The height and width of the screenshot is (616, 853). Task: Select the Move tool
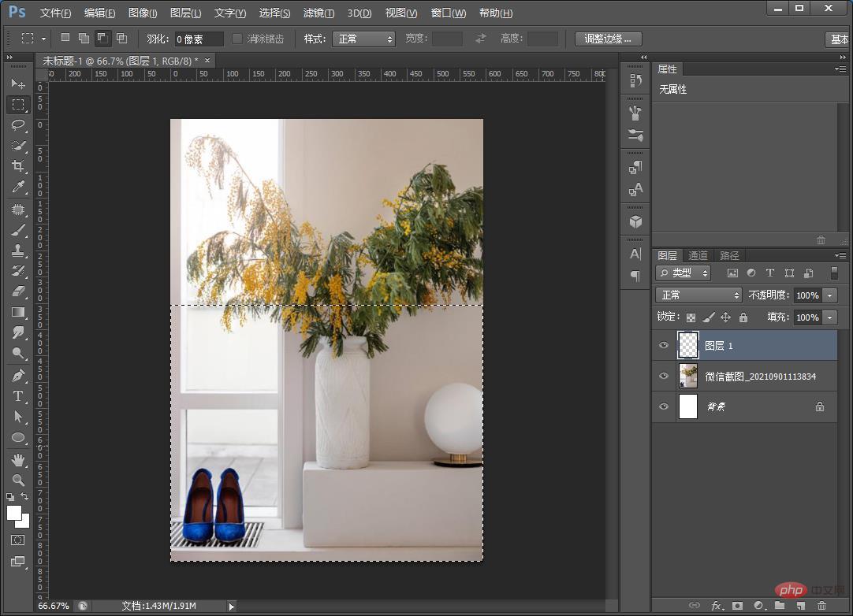[x=18, y=83]
